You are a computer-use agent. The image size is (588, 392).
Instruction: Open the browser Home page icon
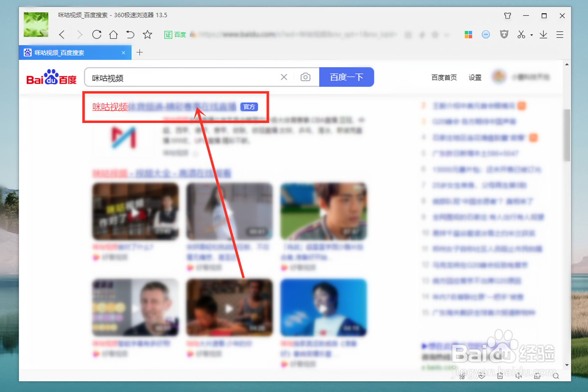113,34
